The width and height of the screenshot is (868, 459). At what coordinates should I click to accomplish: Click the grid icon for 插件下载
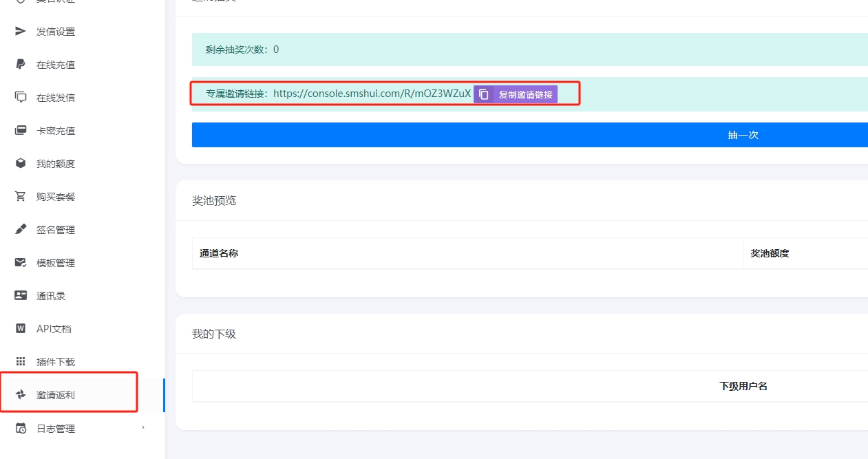point(21,361)
